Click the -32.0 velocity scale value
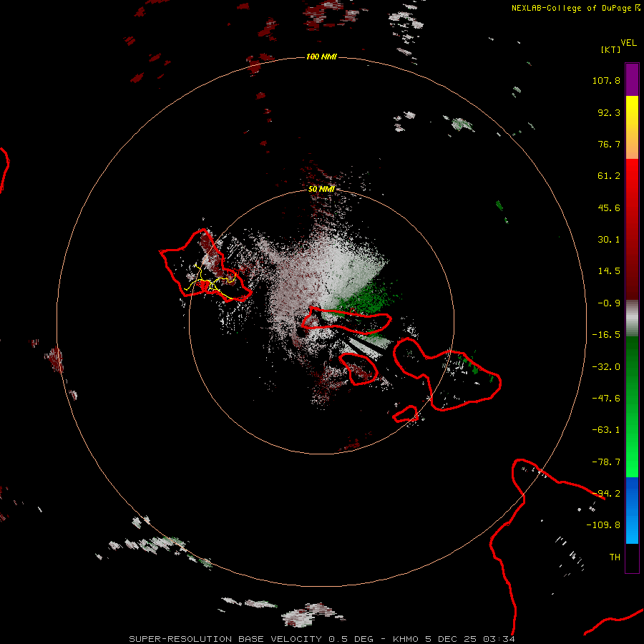The height and width of the screenshot is (644, 644). (606, 367)
